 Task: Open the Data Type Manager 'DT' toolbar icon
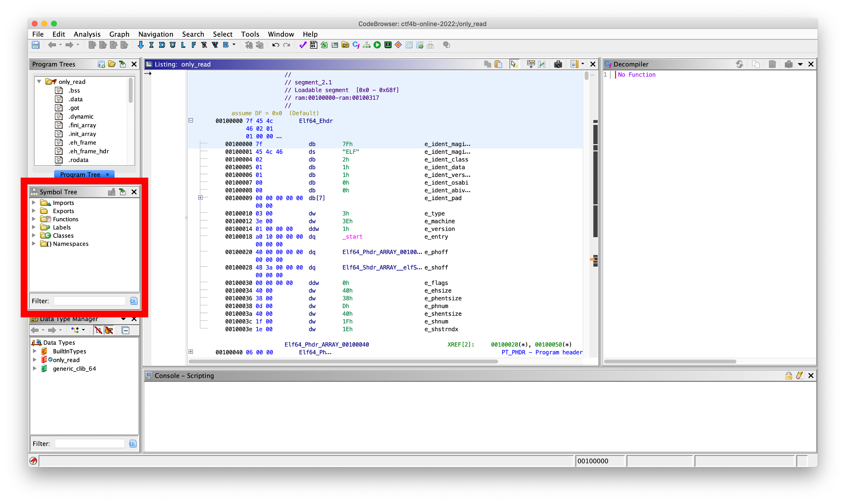[x=345, y=45]
